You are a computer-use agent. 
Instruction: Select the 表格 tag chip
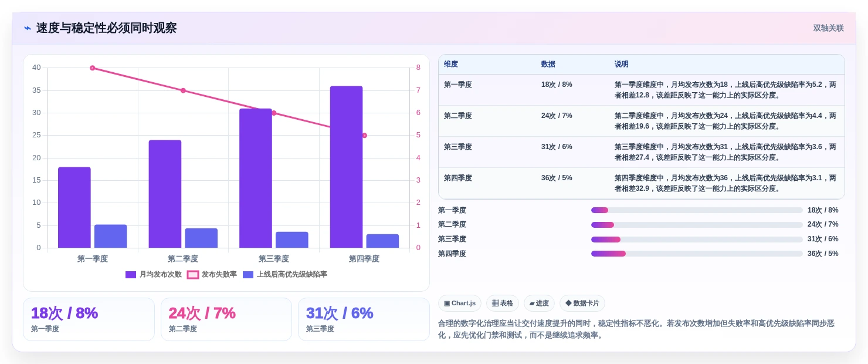tap(503, 303)
